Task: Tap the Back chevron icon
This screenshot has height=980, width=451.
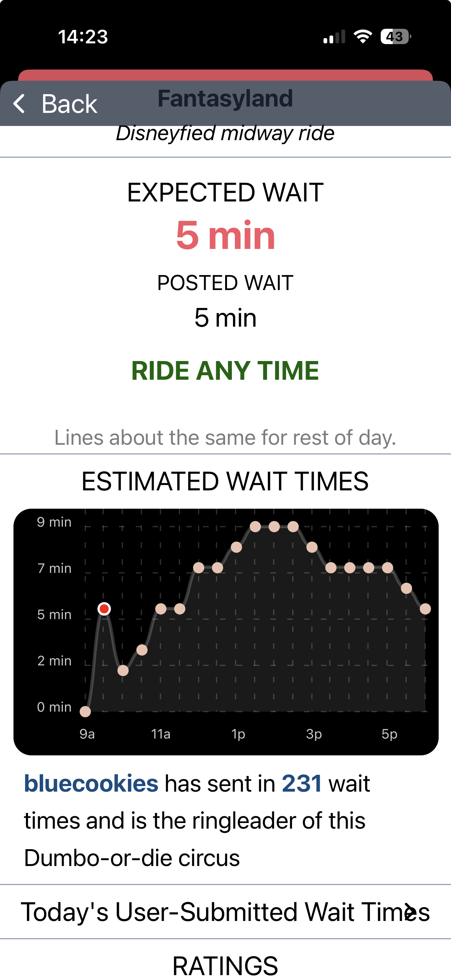Action: [19, 104]
